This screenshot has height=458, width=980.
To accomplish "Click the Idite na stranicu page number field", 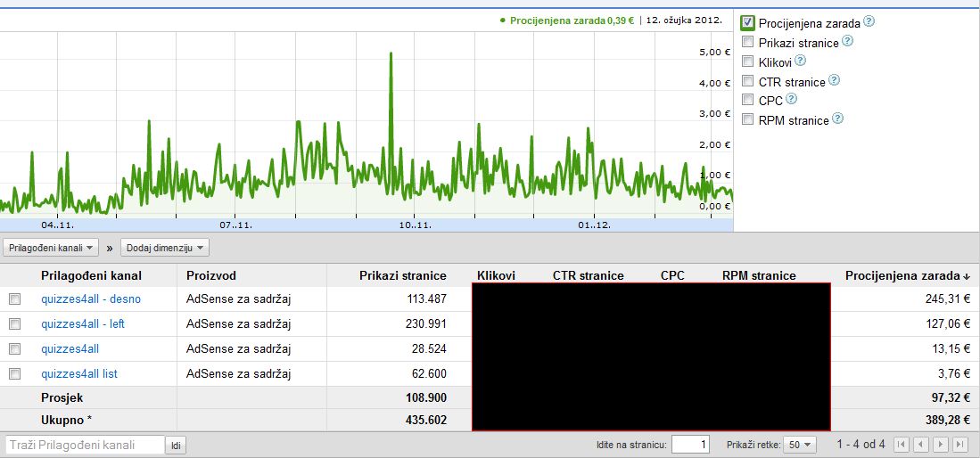I will [691, 445].
